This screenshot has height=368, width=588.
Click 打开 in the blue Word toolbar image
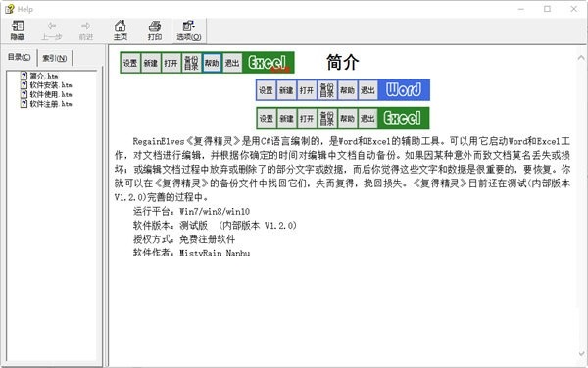[x=307, y=90]
